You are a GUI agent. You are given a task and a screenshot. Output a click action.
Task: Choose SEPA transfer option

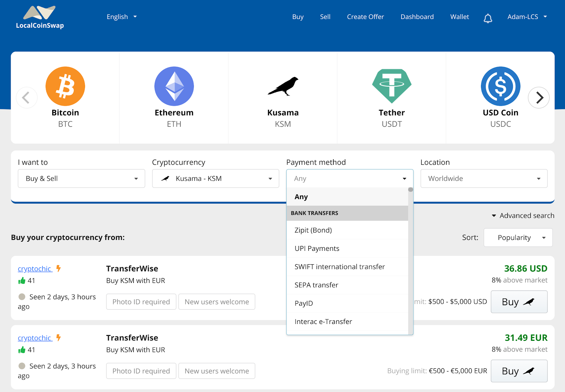pos(347,285)
